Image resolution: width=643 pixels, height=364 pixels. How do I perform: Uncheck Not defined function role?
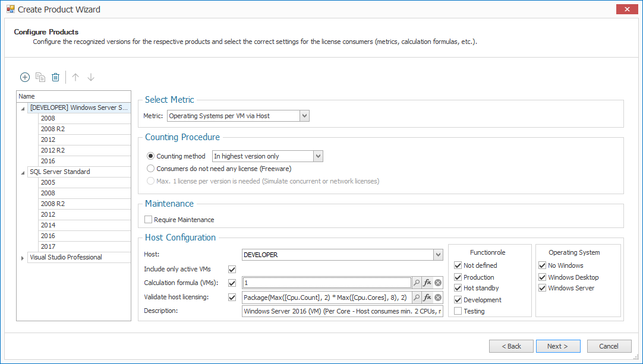[x=458, y=265]
